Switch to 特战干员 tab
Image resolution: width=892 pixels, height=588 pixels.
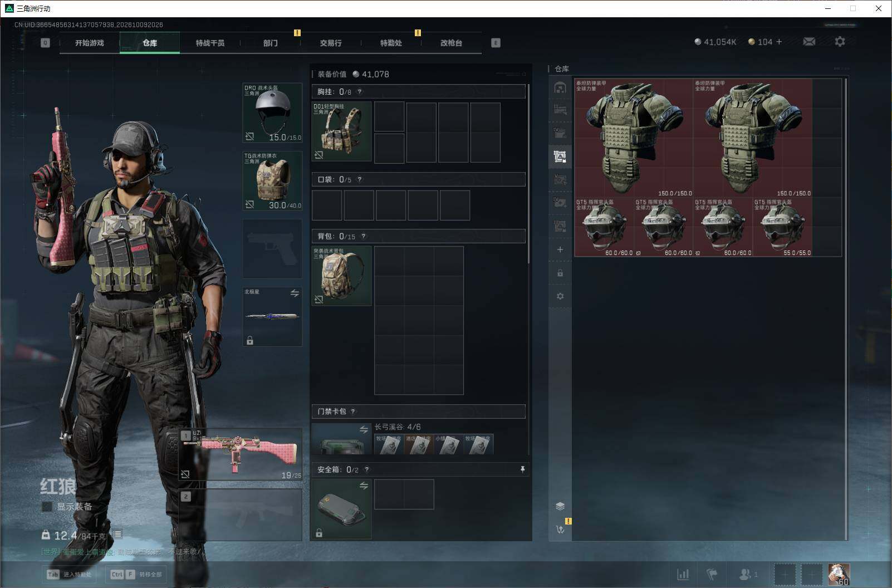coord(210,43)
